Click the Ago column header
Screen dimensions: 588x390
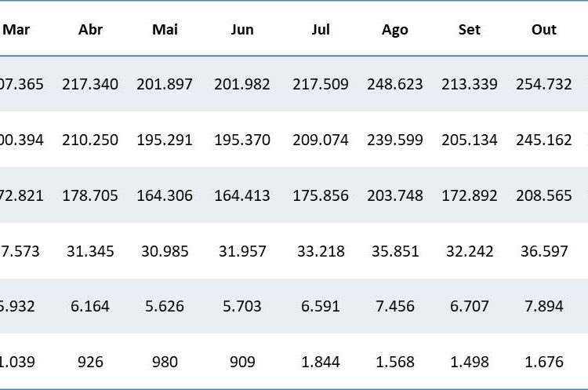point(394,30)
